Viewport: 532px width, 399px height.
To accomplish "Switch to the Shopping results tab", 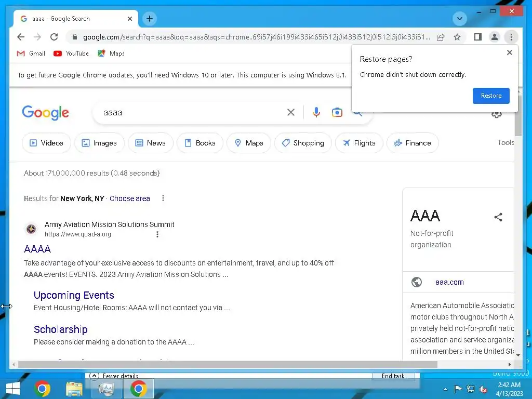I will pos(303,143).
